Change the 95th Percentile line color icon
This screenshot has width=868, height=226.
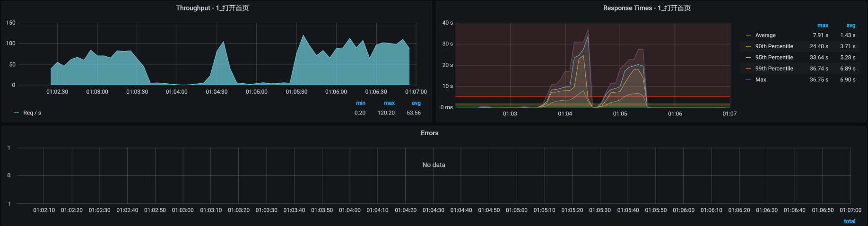(x=748, y=58)
